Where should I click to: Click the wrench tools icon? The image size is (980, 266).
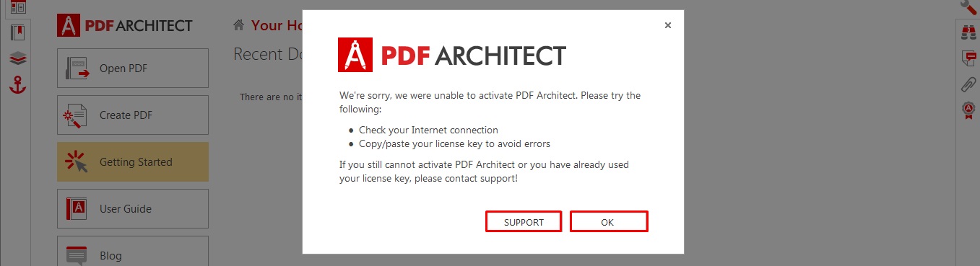(968, 7)
